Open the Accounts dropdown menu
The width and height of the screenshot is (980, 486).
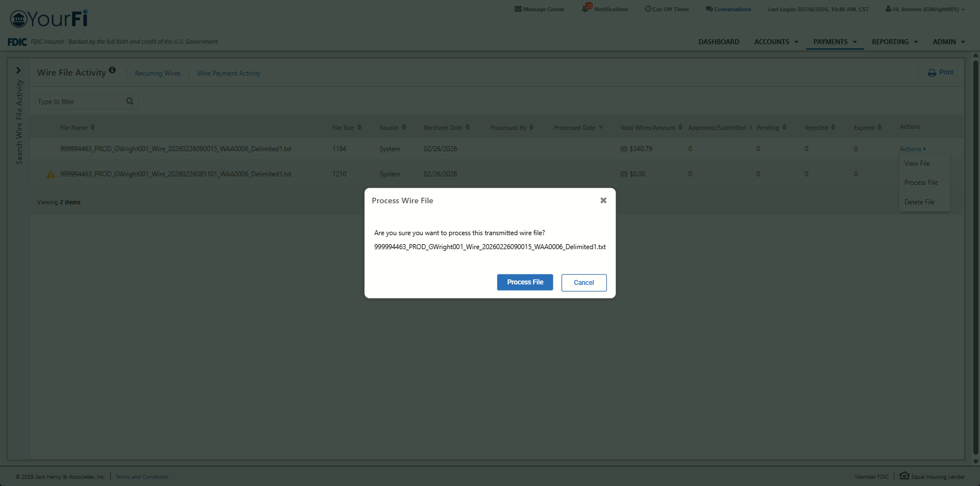(776, 42)
